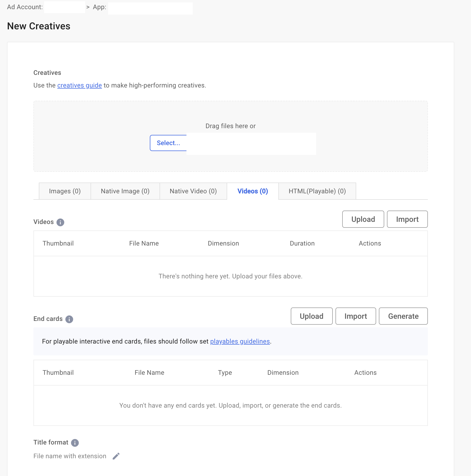Edit title format with pencil icon
This screenshot has width=471, height=476.
[116, 456]
